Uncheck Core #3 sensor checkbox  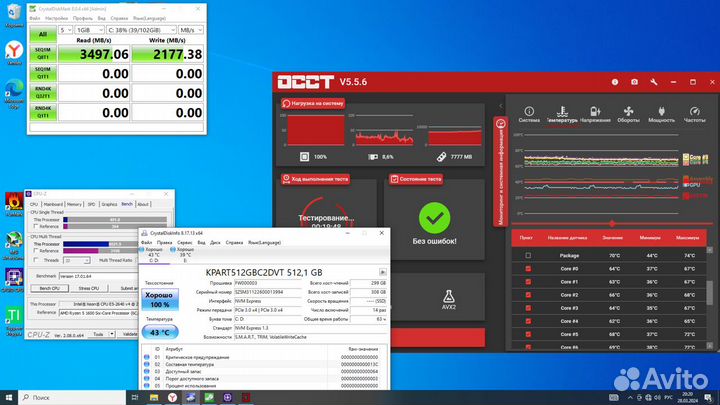tap(528, 308)
